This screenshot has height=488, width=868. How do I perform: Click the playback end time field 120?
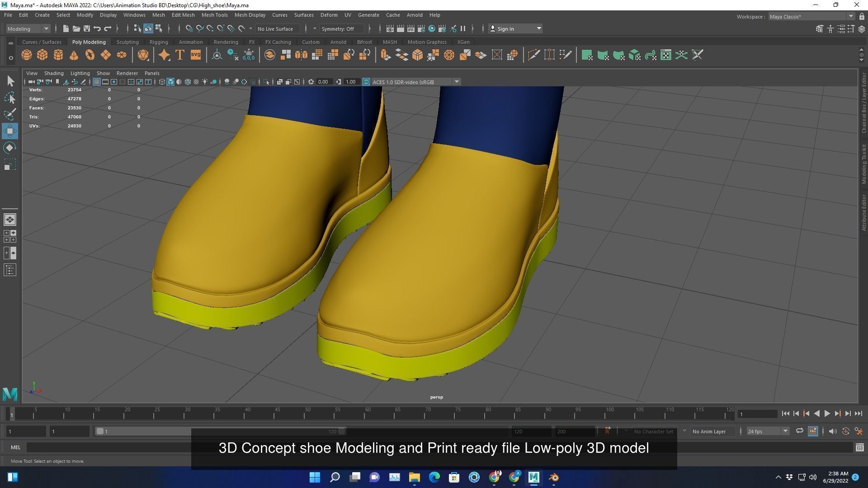click(531, 431)
